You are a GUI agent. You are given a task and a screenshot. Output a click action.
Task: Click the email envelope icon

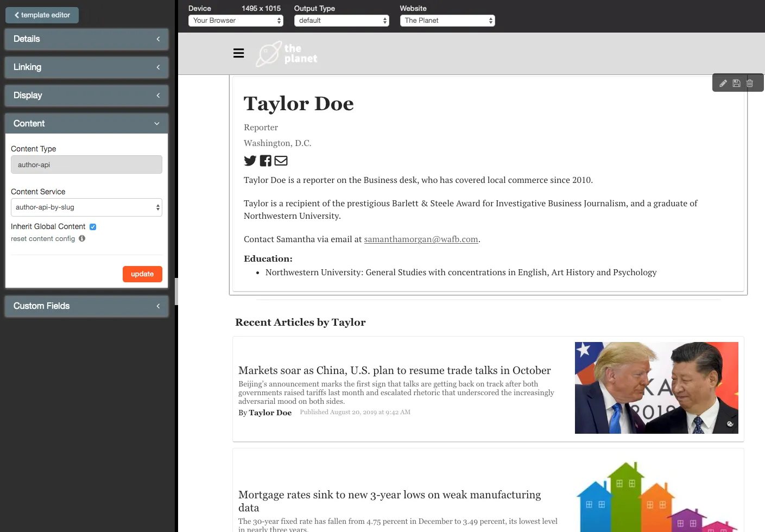pyautogui.click(x=281, y=161)
